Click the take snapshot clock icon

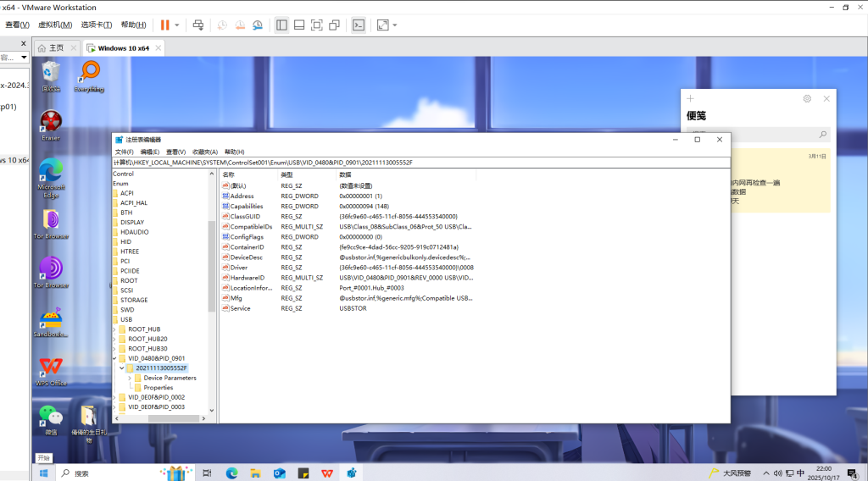pos(222,25)
